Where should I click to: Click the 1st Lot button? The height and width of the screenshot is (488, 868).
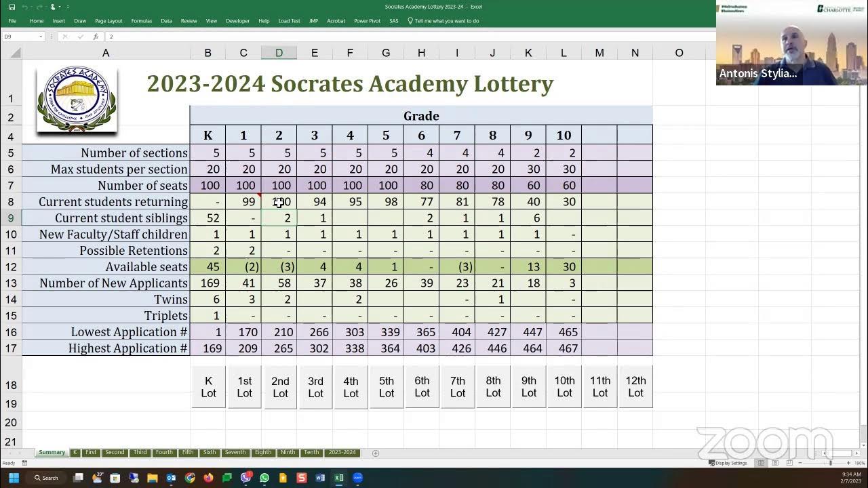pyautogui.click(x=244, y=387)
